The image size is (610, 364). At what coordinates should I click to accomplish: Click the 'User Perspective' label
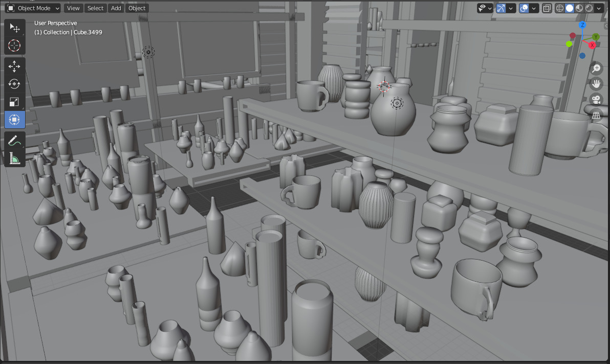tap(56, 23)
